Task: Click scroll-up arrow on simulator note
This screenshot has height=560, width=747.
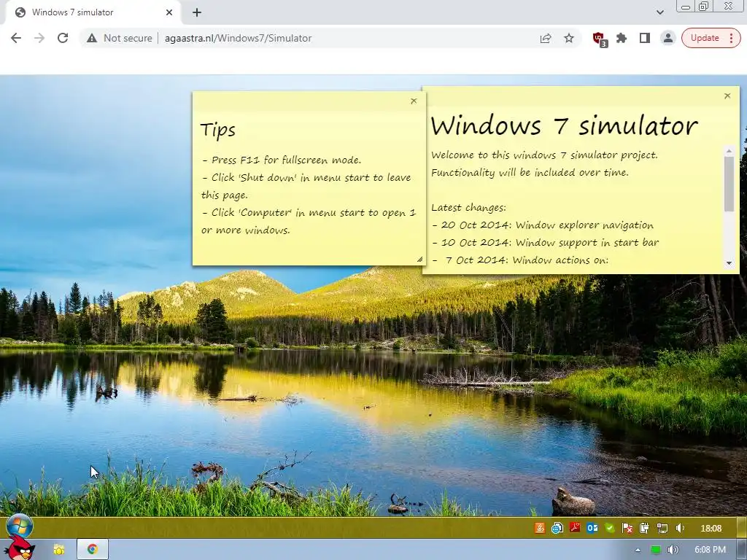Action: pos(729,151)
